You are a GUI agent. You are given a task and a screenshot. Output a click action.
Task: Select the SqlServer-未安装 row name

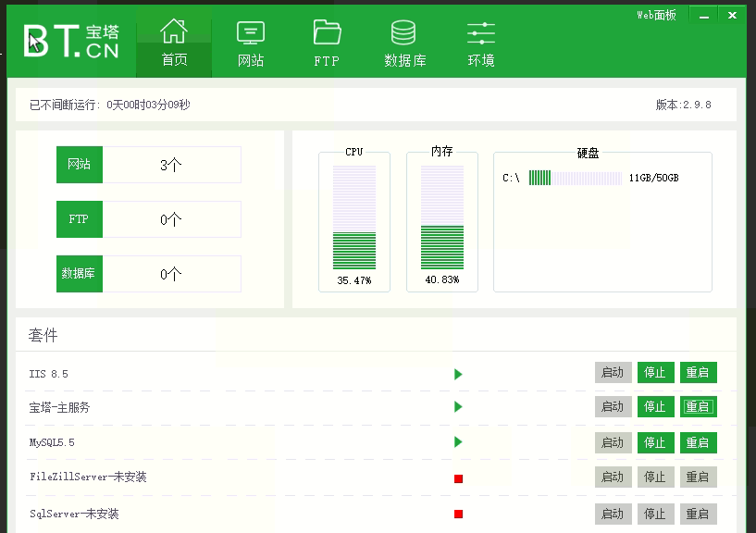74,514
